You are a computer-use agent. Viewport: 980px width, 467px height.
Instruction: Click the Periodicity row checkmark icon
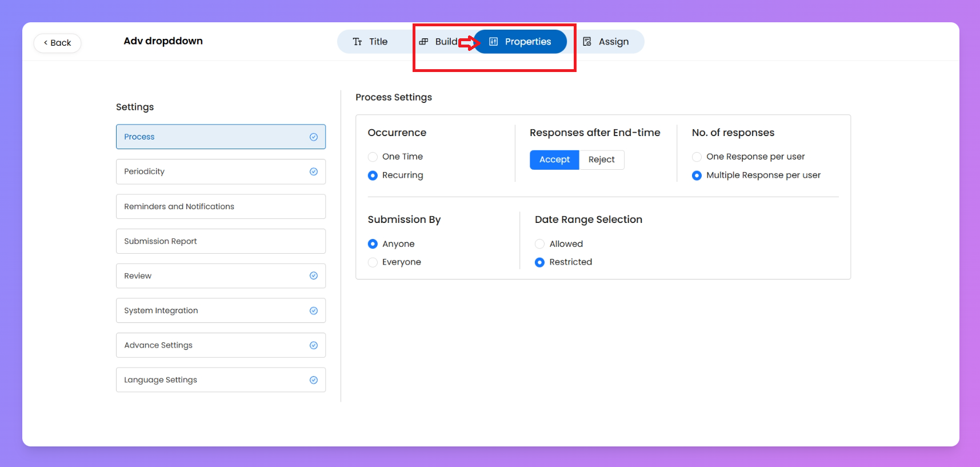tap(314, 171)
